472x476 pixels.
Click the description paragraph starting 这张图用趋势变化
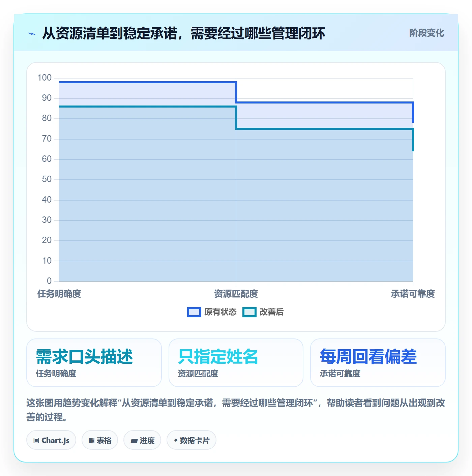click(x=236, y=410)
